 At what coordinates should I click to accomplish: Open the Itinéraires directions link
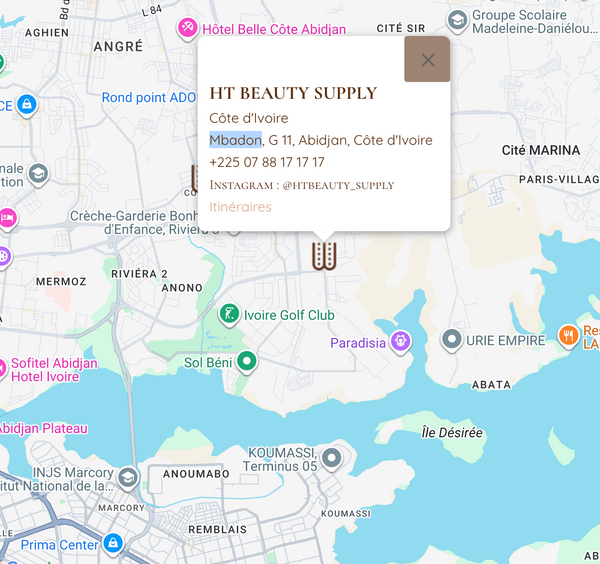tap(240, 207)
